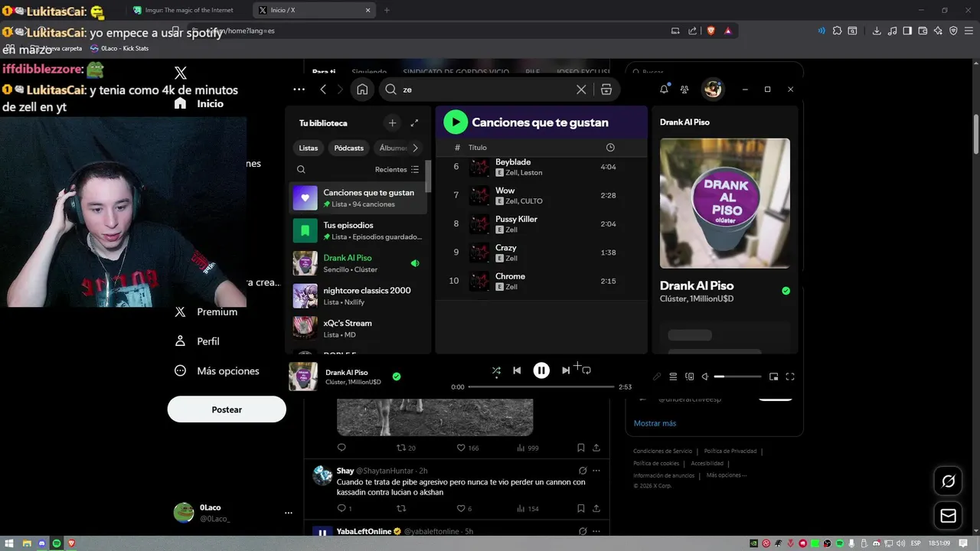Bookmark Shay's tweet
The image size is (980, 551).
(x=581, y=508)
